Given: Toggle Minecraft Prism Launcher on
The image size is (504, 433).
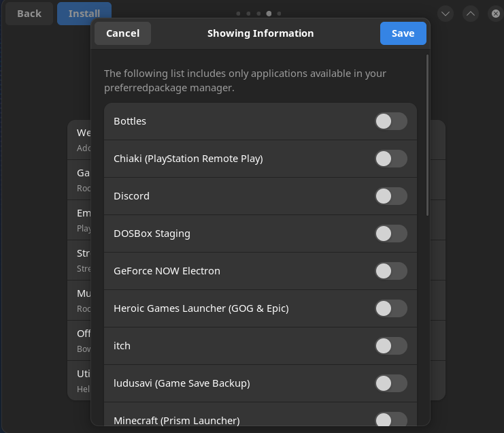Looking at the screenshot, I should [x=390, y=419].
